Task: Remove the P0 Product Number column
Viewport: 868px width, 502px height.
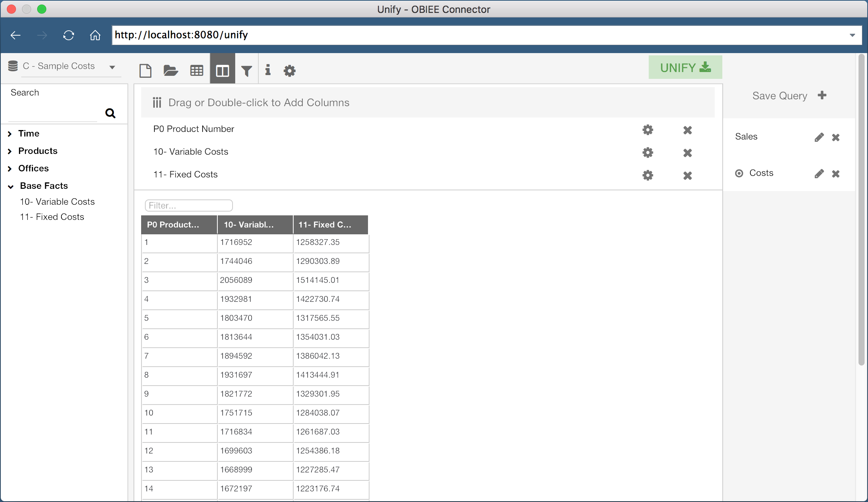Action: pyautogui.click(x=687, y=130)
